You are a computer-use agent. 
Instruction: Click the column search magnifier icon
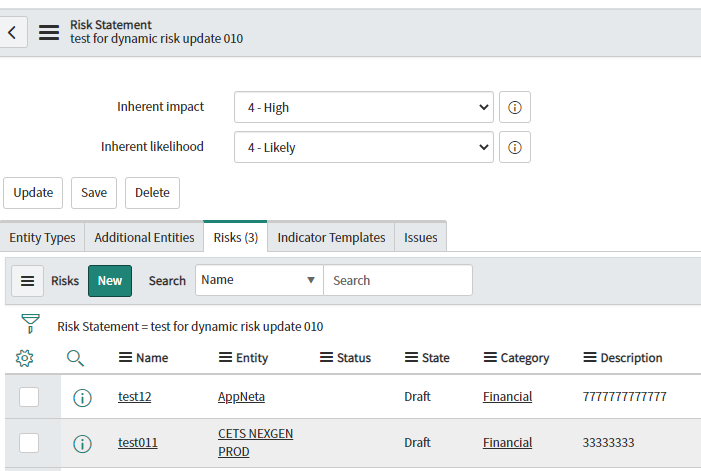(x=76, y=357)
